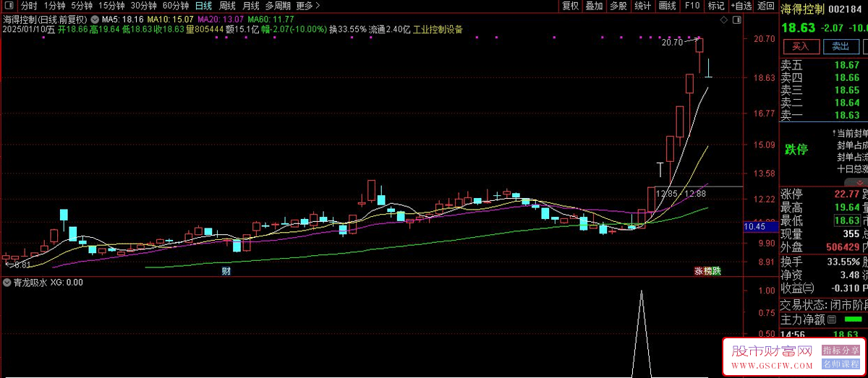Viewport: 868px width, 378px height.
Task: Click the 跌停 status label
Action: click(796, 150)
